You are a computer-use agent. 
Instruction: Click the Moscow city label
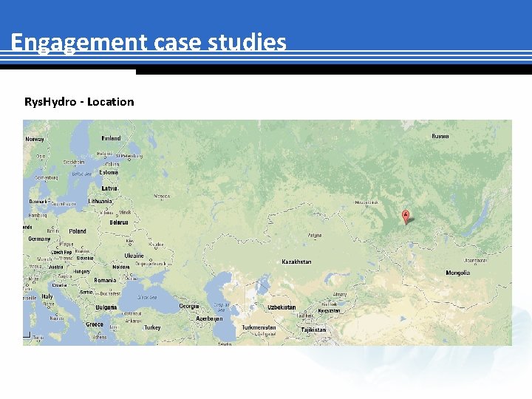click(x=162, y=196)
